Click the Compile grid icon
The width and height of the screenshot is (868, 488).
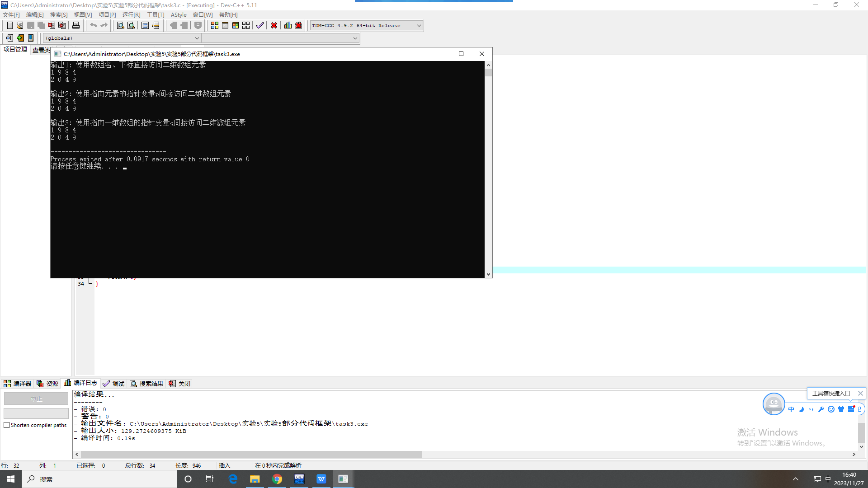point(215,25)
